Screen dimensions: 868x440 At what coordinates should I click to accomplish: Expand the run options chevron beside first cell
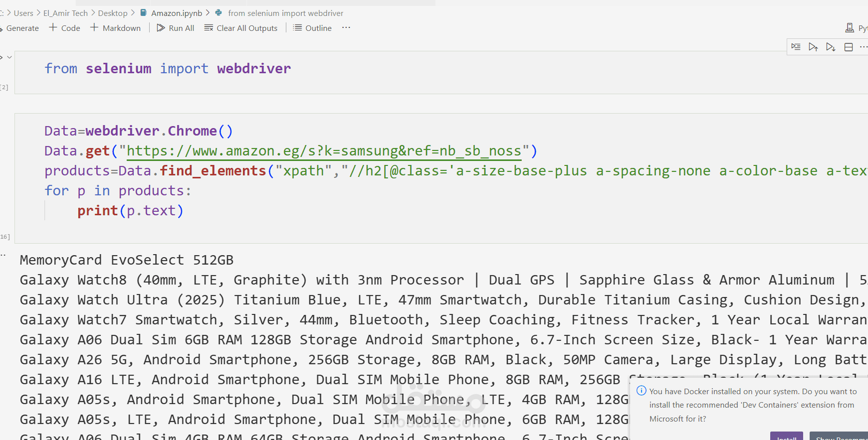[9, 57]
